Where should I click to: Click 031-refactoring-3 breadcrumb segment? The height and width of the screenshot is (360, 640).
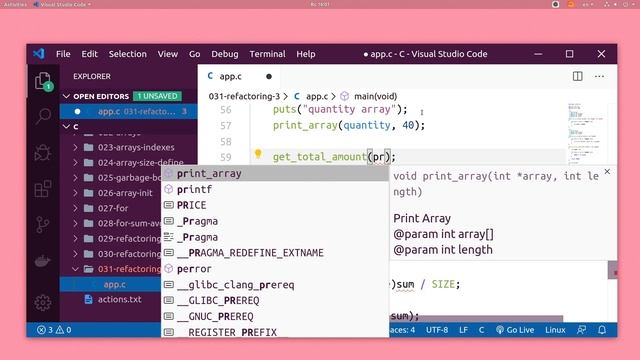pos(244,96)
